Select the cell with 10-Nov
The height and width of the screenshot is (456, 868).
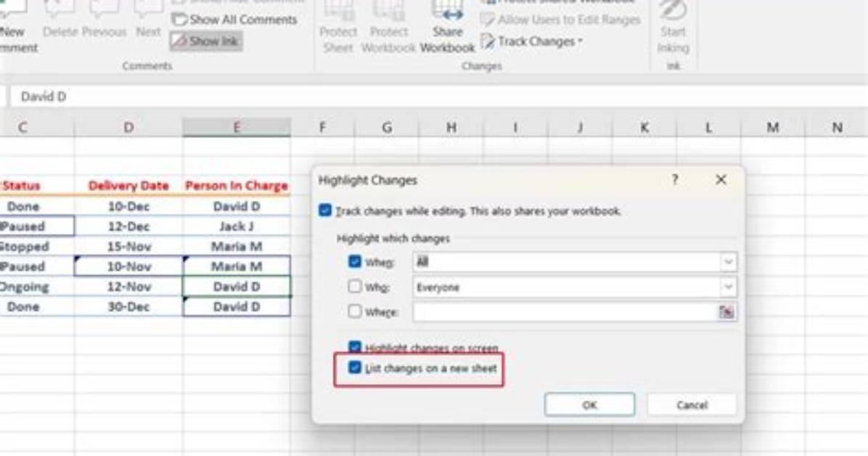(x=128, y=266)
